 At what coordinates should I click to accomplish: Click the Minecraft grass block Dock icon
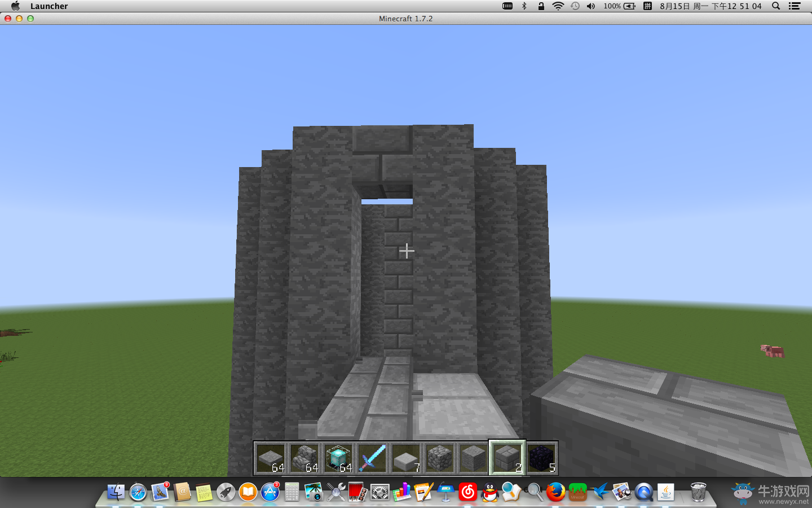[578, 492]
